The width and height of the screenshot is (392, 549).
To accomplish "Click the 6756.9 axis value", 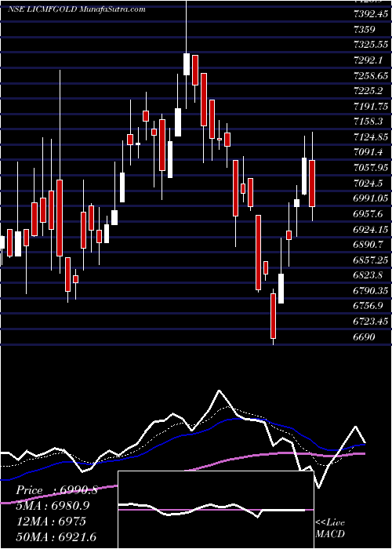I will [x=368, y=306].
